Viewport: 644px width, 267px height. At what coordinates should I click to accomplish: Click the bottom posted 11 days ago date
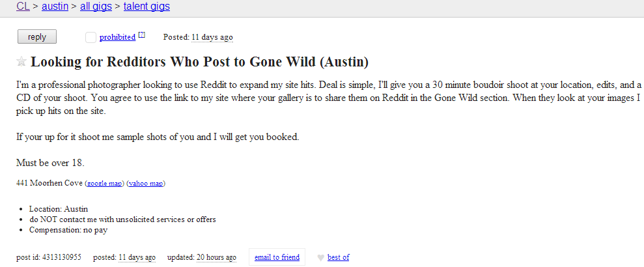click(x=137, y=257)
